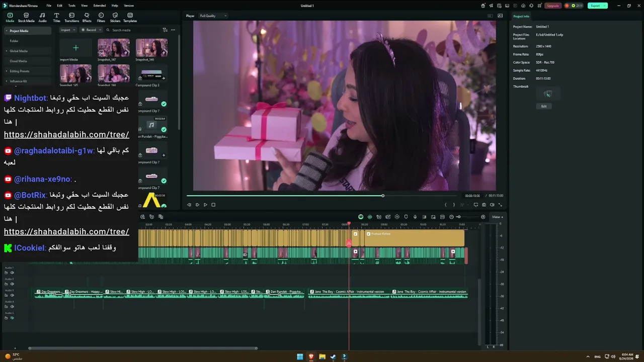Click the mark in bracket icon
Screen dimensions: 644x362
click(x=446, y=205)
